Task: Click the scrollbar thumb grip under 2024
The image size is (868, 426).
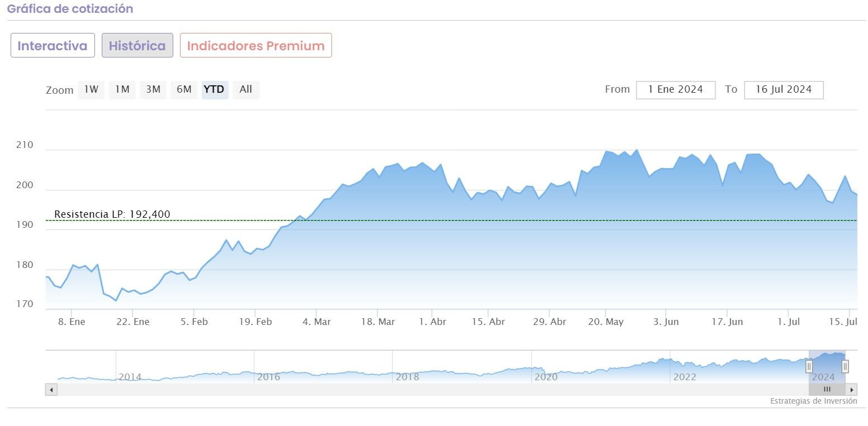Action: click(x=827, y=390)
